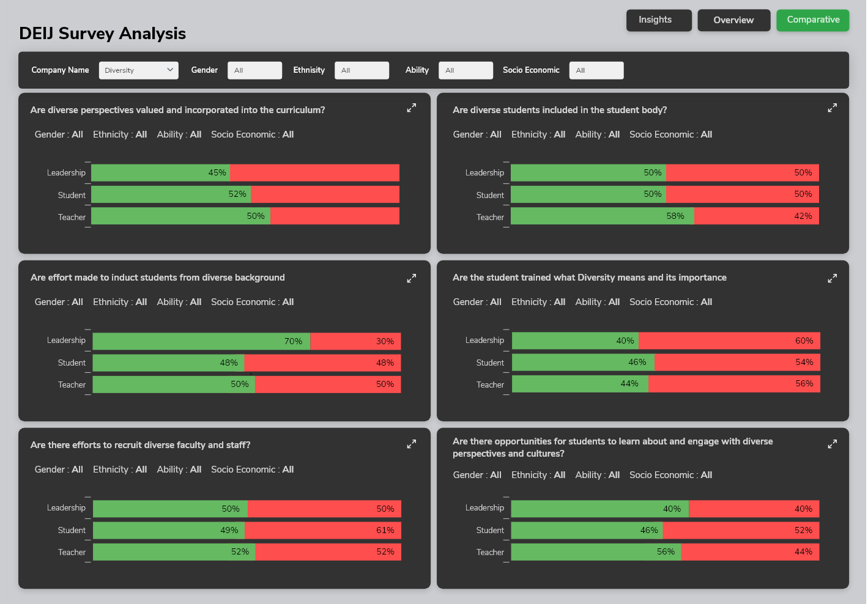
Task: Click the green 56% Teacher bar segment
Action: click(x=596, y=552)
